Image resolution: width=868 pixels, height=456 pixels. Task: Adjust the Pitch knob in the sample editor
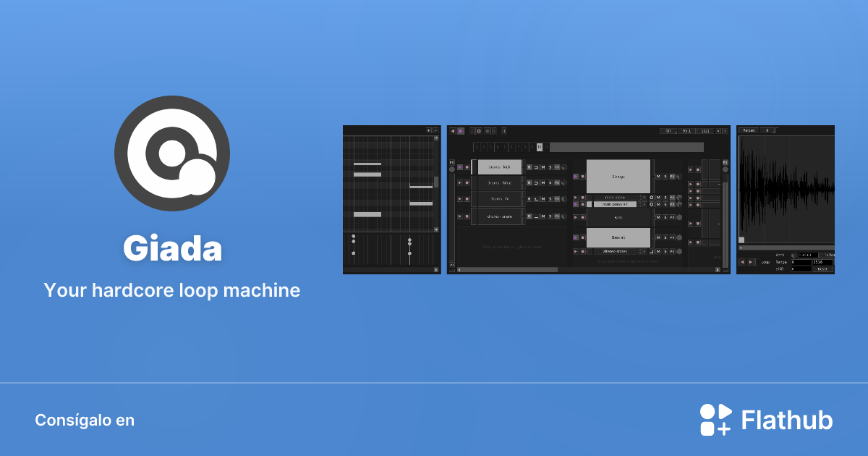tap(793, 255)
